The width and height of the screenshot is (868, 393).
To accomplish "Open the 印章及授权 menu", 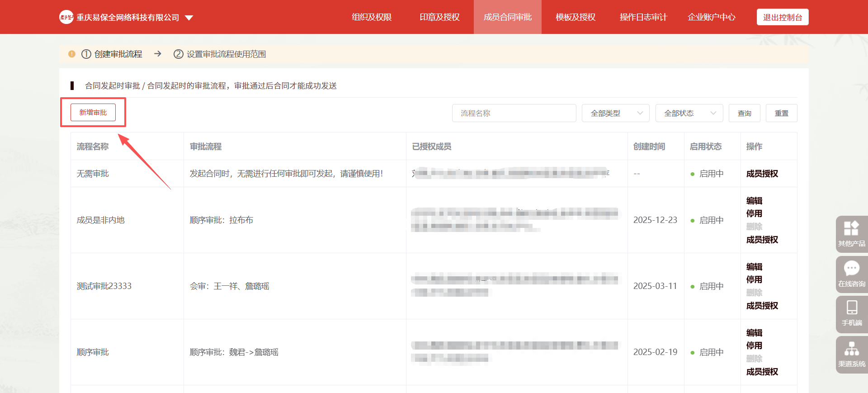I will tap(439, 17).
